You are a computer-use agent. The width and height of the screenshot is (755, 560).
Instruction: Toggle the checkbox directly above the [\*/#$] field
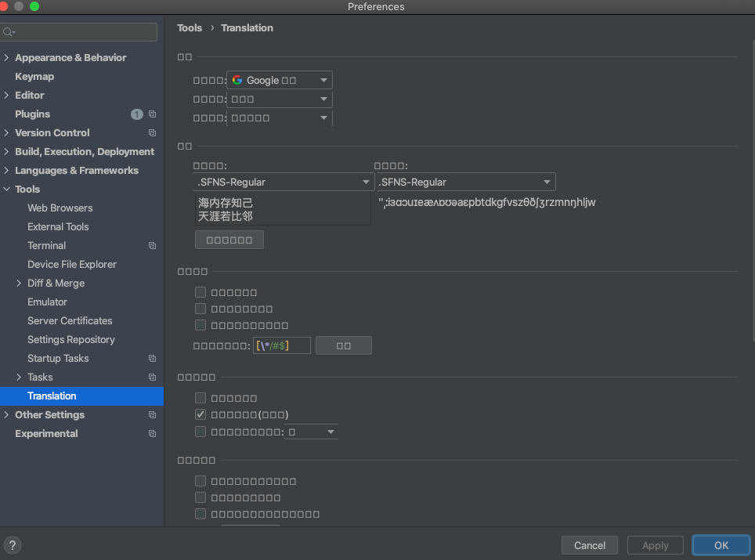pyautogui.click(x=200, y=325)
